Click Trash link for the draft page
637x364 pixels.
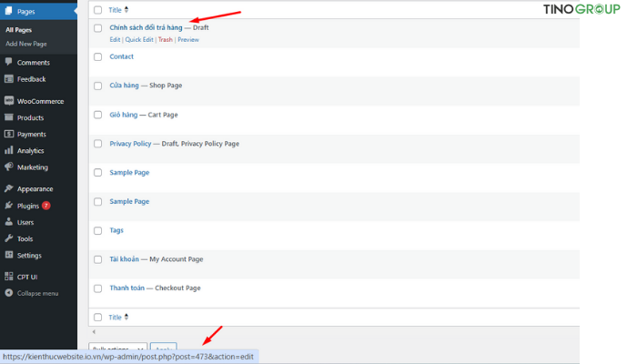(x=166, y=39)
